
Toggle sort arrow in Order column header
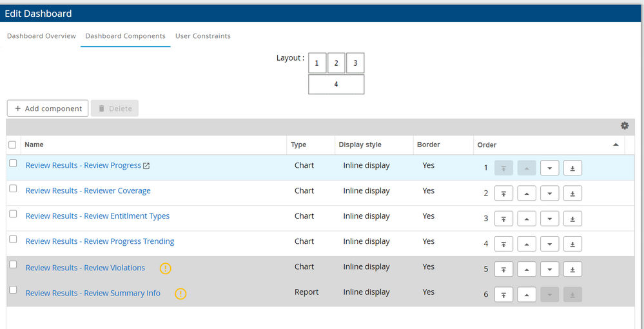point(616,145)
